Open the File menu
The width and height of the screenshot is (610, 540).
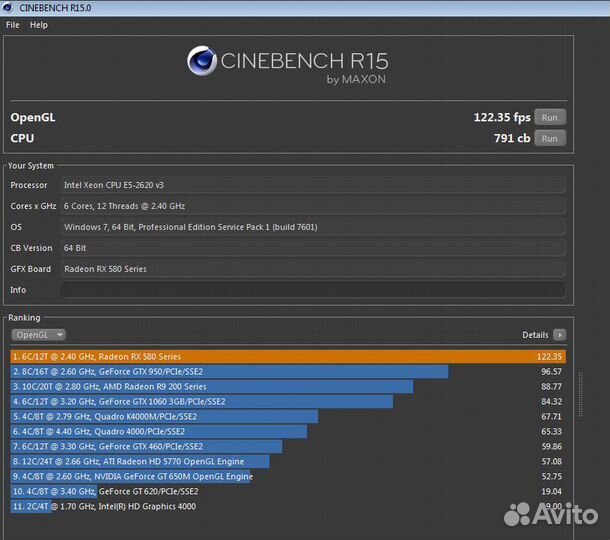pyautogui.click(x=13, y=25)
